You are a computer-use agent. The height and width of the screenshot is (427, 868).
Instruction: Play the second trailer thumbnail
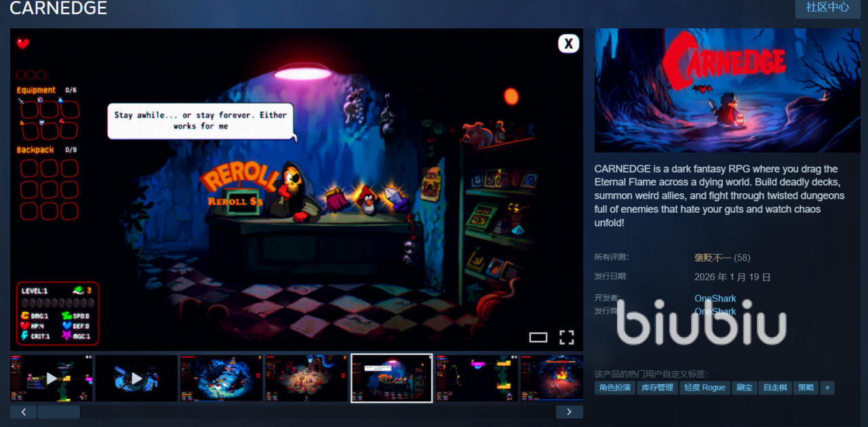[x=136, y=378]
